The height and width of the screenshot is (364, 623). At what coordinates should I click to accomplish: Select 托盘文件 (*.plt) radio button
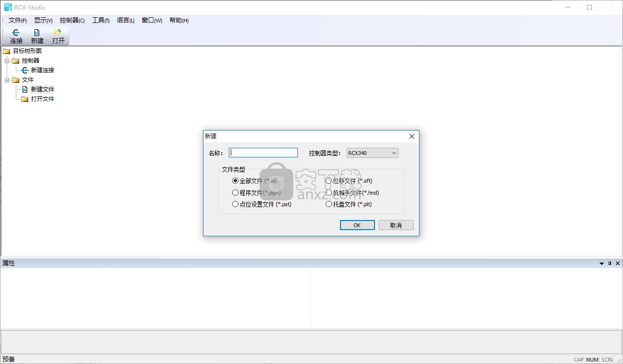coord(328,204)
